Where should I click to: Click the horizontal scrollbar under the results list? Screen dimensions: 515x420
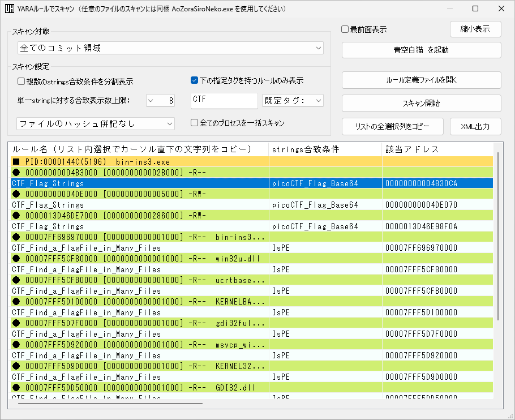110,404
